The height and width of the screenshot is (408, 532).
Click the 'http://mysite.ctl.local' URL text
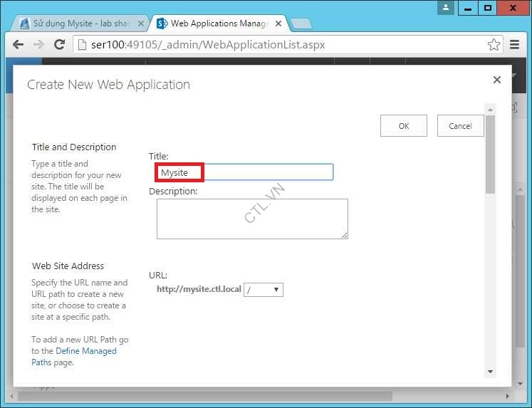click(199, 289)
